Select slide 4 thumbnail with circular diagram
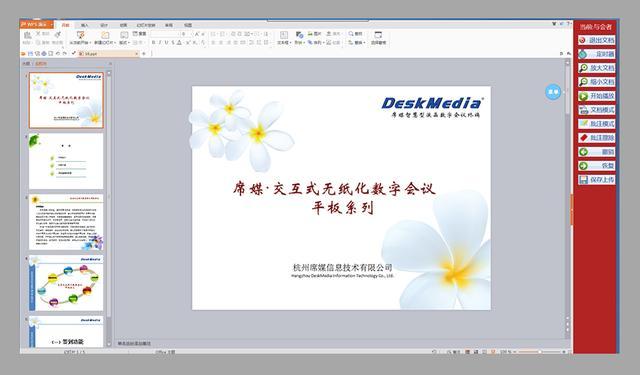This screenshot has height=375, width=640. click(x=66, y=283)
